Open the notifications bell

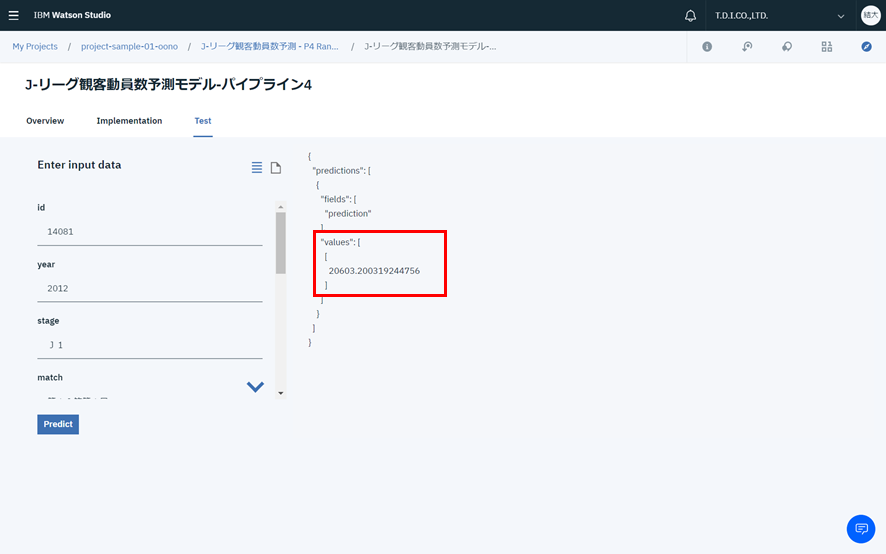690,16
